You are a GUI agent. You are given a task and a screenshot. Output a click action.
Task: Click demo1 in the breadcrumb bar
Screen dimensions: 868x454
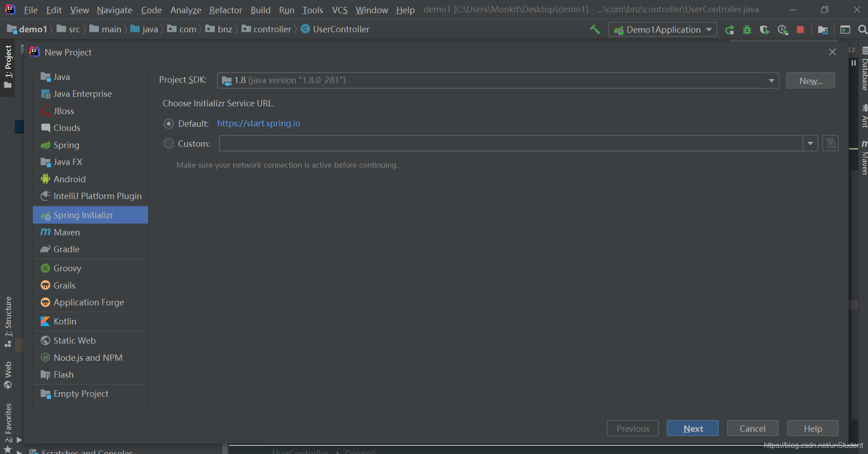pyautogui.click(x=27, y=30)
